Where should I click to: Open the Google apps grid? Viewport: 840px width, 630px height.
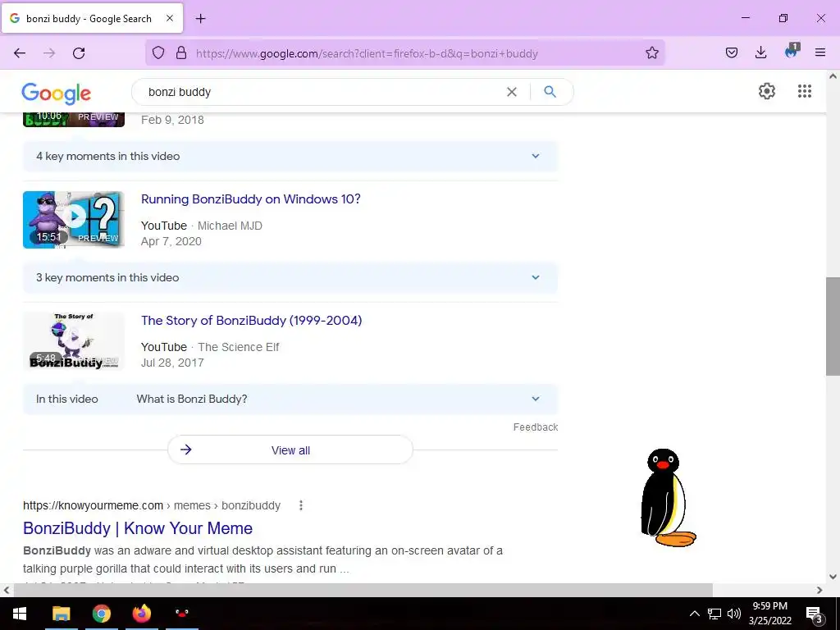(x=804, y=91)
